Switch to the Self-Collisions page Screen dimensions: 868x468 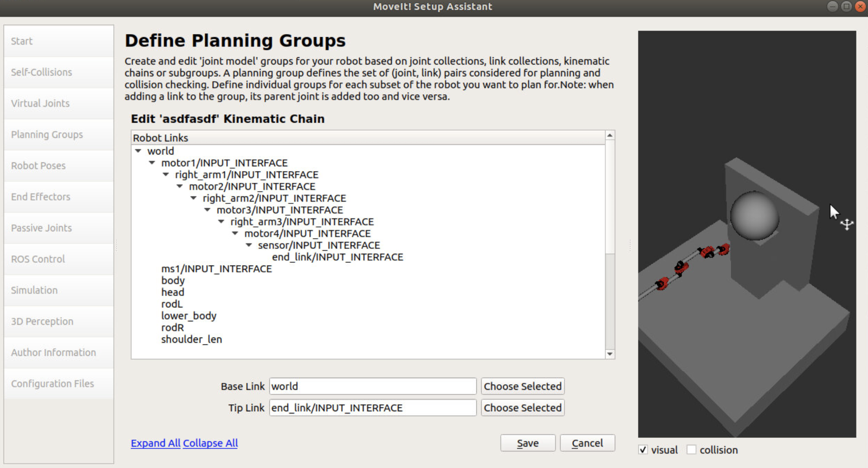pos(41,72)
